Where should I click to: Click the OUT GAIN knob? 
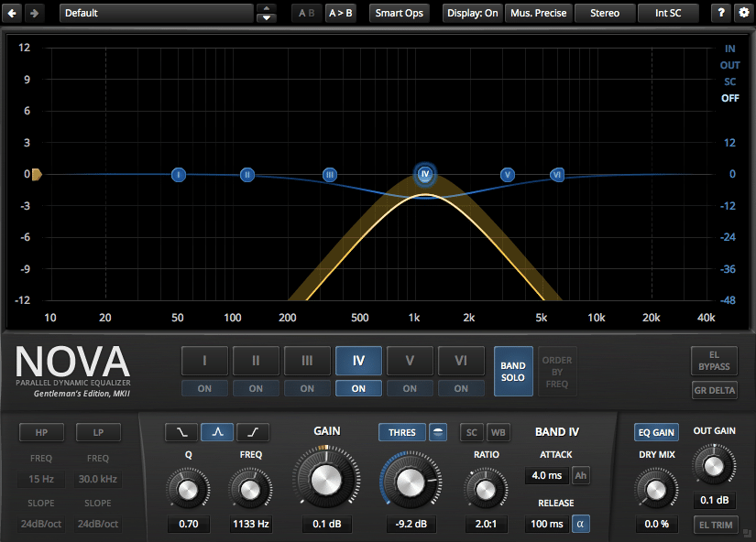[x=714, y=466]
